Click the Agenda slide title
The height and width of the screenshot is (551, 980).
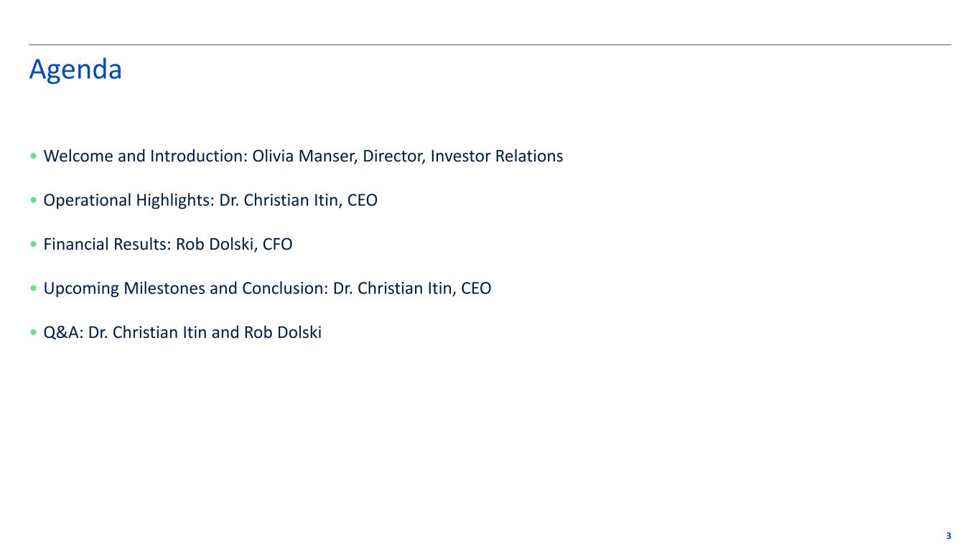(75, 70)
